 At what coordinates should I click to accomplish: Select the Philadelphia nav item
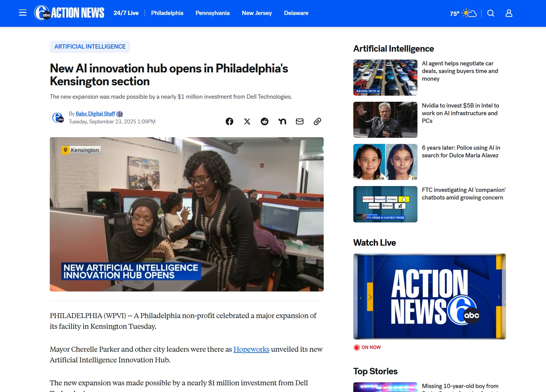[x=167, y=13]
